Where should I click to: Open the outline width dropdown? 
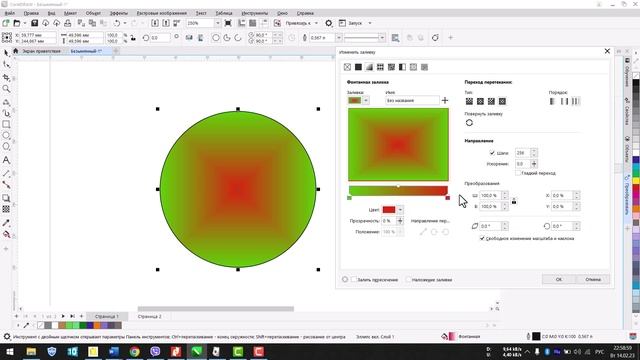coord(338,38)
